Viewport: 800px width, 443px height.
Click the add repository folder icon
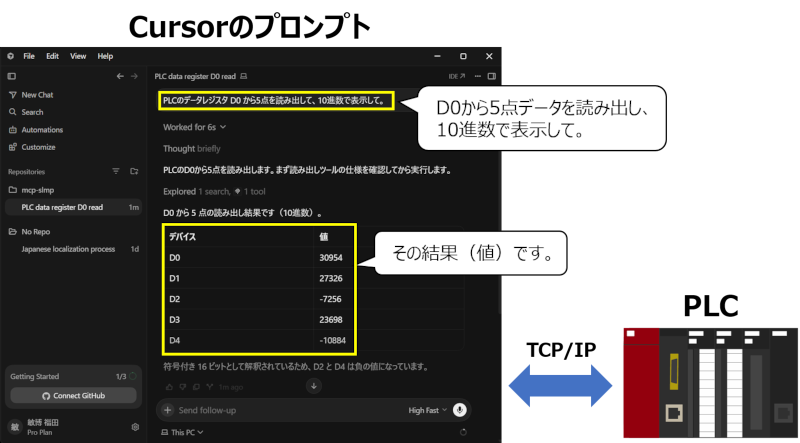pos(134,171)
